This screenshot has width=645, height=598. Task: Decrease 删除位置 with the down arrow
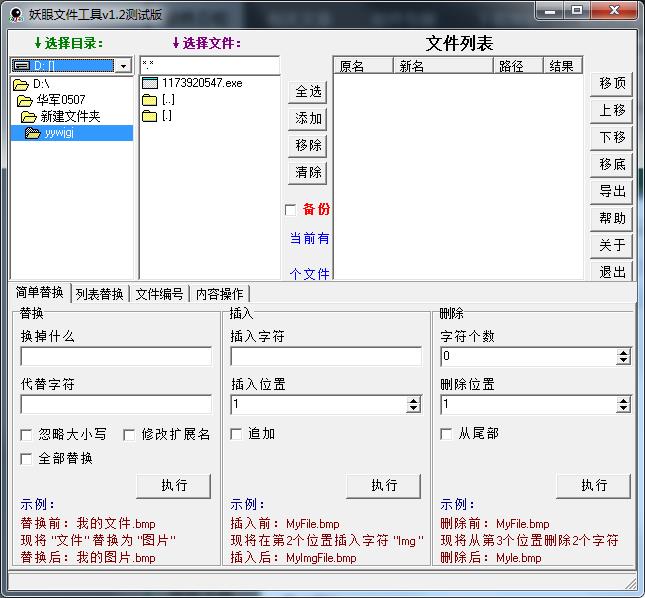tap(624, 409)
